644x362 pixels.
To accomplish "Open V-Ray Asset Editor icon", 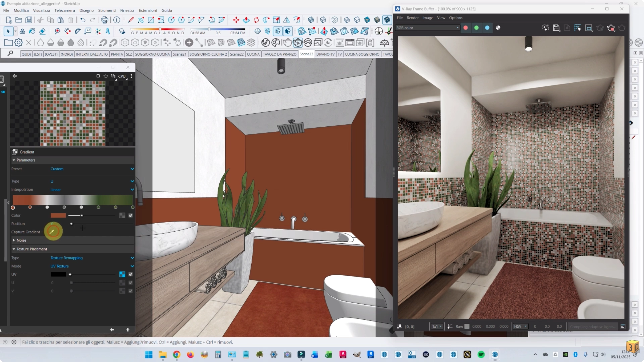I will pyautogui.click(x=266, y=43).
